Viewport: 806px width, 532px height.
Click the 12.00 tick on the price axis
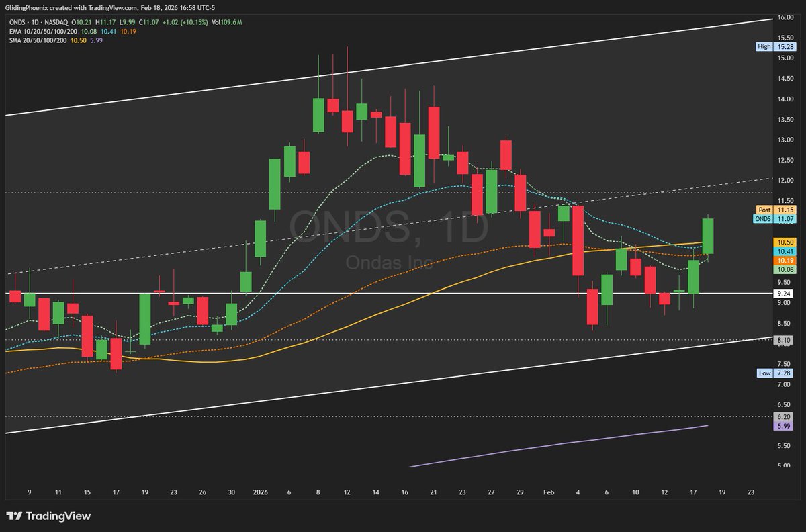tap(785, 181)
